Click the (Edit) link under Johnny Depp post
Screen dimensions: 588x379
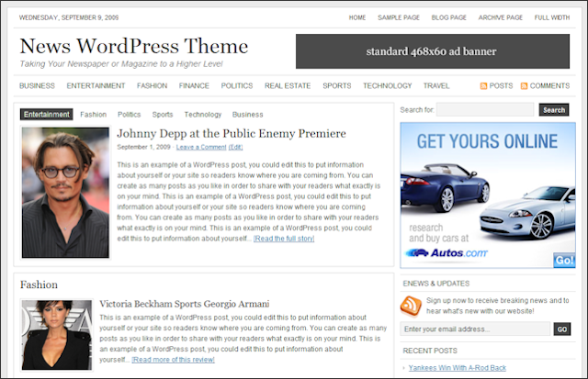coord(235,147)
